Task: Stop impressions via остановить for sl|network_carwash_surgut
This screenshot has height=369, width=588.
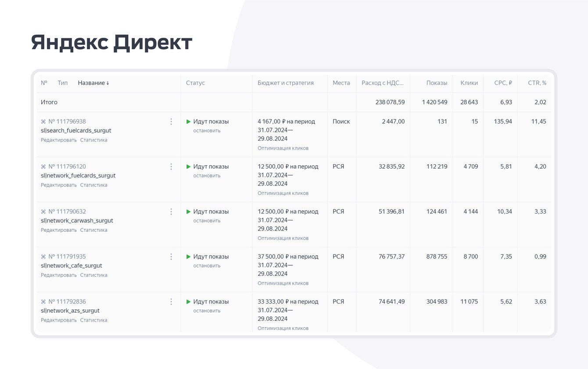Action: tap(207, 221)
